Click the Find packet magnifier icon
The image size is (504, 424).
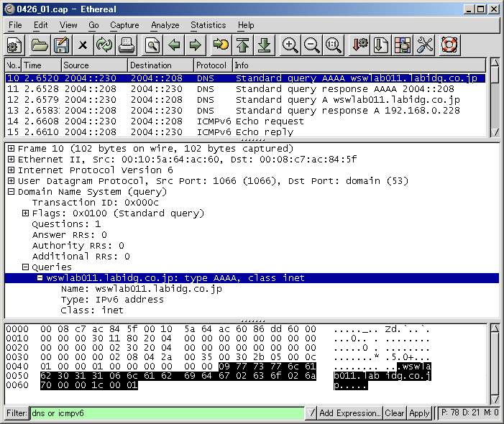coord(152,45)
